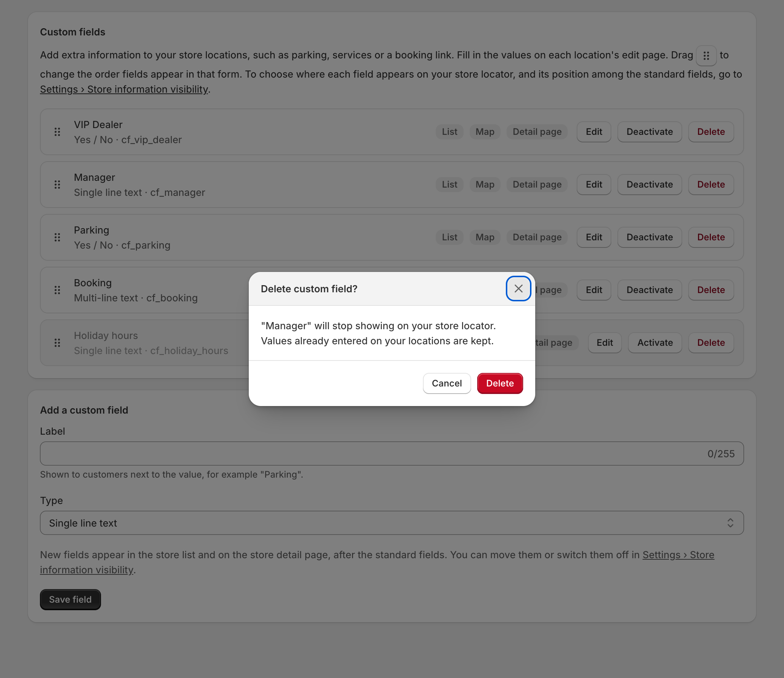Grab the drag handle for Manager field
The height and width of the screenshot is (678, 784).
57,185
